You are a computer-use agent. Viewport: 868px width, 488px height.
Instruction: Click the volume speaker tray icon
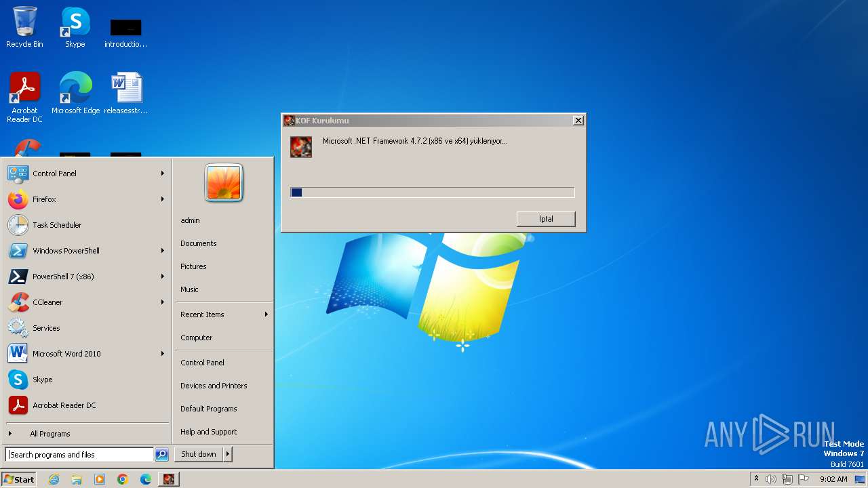(771, 479)
